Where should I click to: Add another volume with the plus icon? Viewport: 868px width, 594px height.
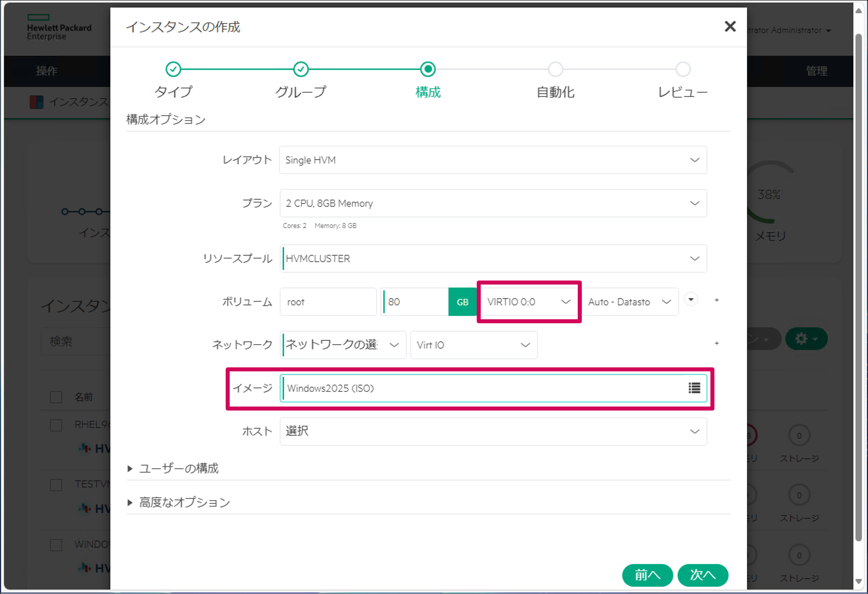click(x=717, y=300)
